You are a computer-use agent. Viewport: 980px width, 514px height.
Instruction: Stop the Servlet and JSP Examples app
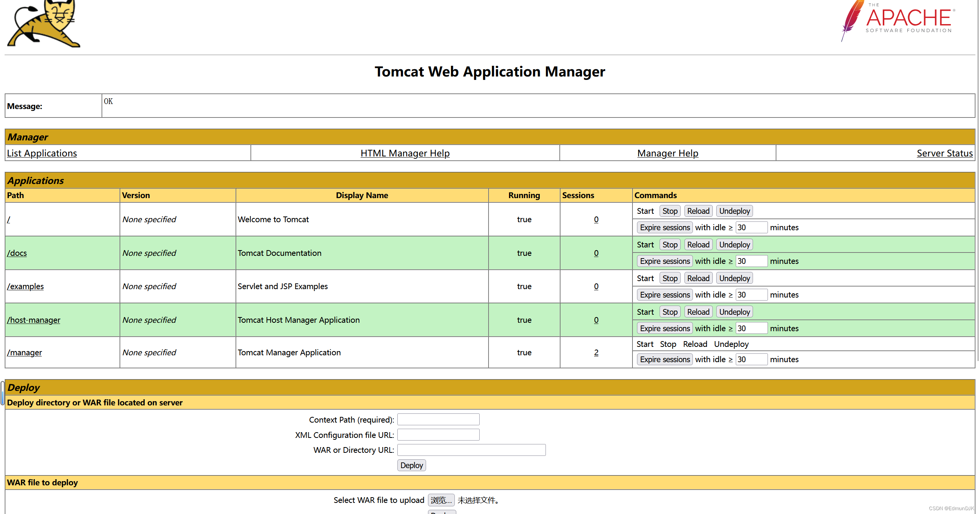coord(670,278)
